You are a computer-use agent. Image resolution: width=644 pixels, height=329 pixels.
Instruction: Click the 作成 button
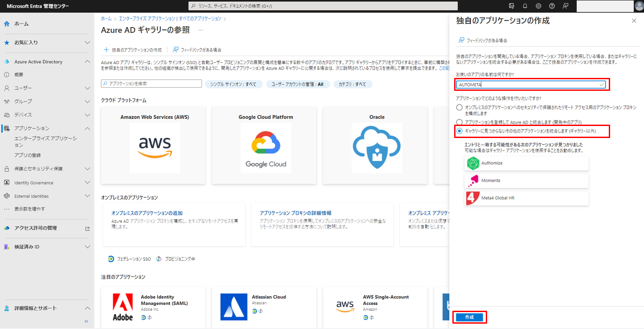pos(469,317)
